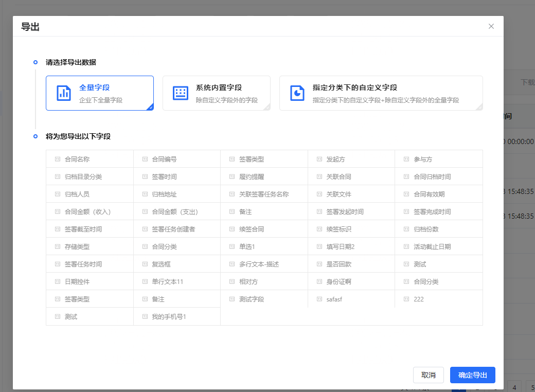Click the field icon beside 合同金额（收入）
The width and height of the screenshot is (535, 392).
coord(58,211)
